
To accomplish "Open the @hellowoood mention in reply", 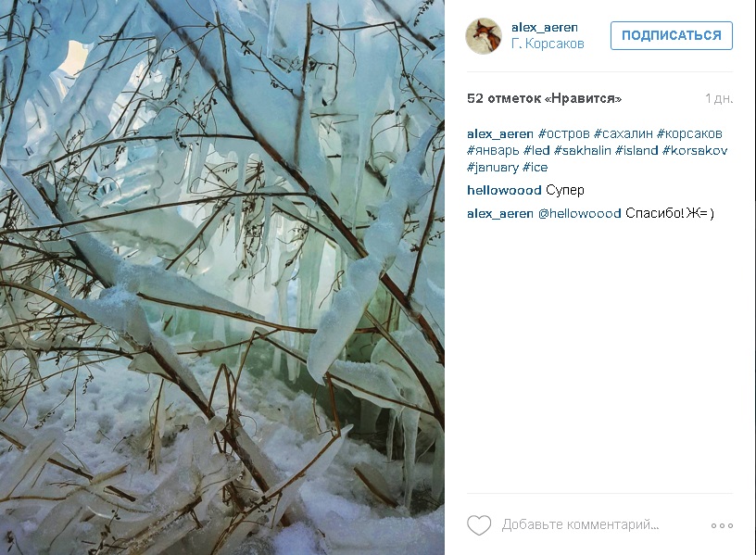I will tap(579, 213).
